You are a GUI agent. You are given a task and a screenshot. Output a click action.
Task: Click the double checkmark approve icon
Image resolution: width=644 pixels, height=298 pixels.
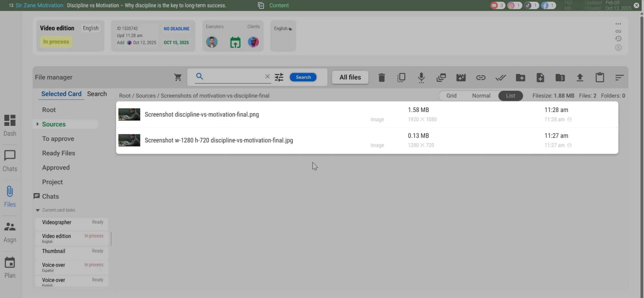[500, 77]
